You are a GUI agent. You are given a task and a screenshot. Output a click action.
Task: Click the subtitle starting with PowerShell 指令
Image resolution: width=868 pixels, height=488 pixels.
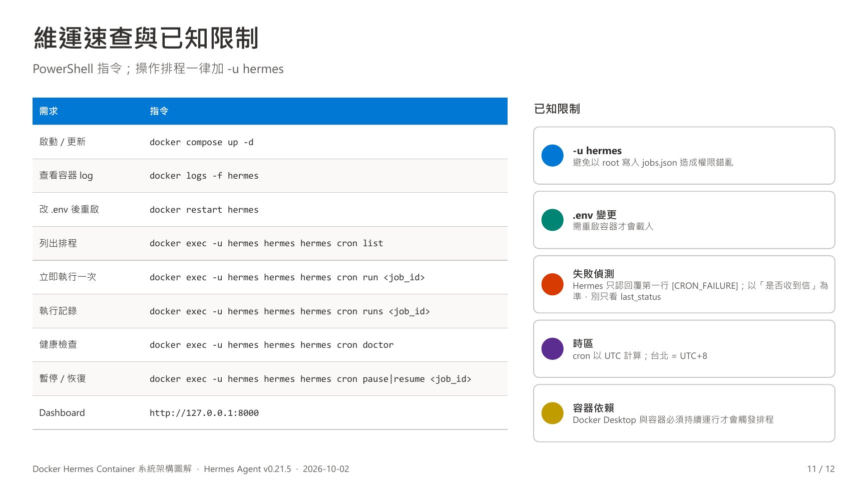point(158,69)
